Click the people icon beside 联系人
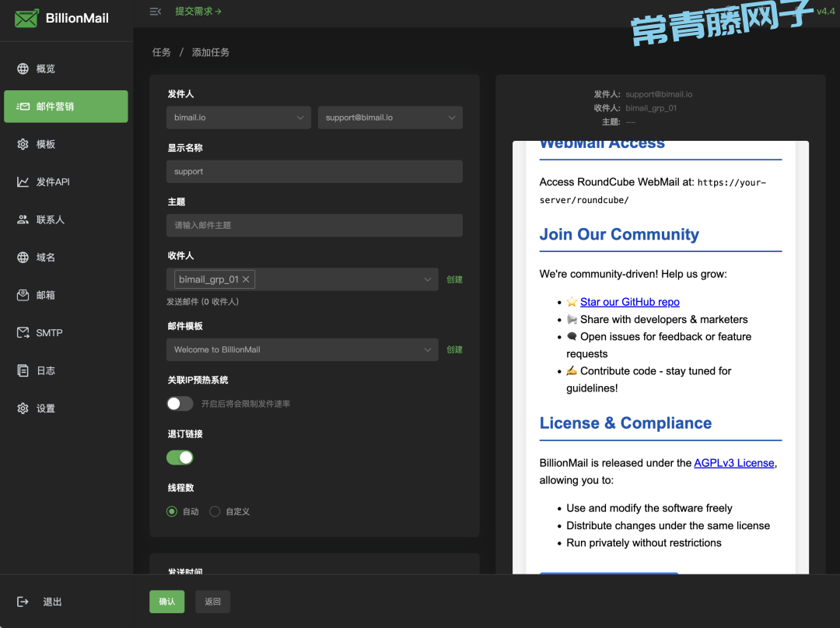This screenshot has width=840, height=628. [23, 219]
